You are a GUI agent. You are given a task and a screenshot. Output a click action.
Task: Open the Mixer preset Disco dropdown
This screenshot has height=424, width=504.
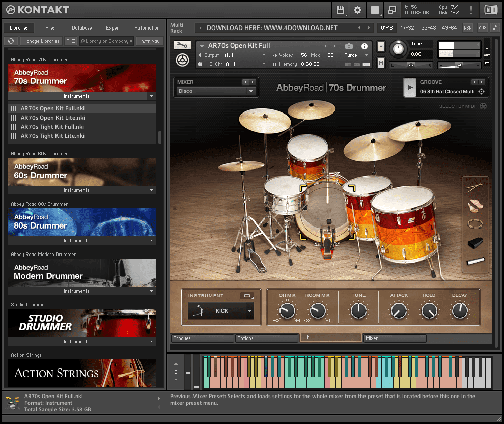(x=216, y=91)
